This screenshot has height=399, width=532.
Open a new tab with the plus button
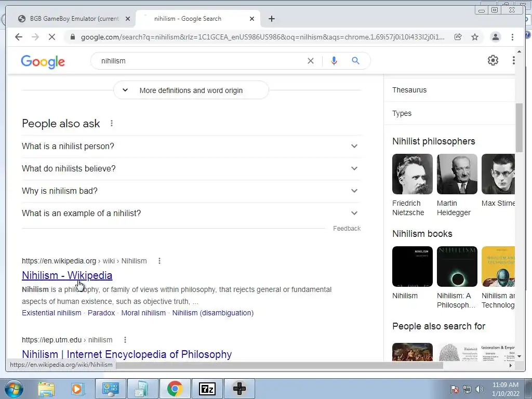pyautogui.click(x=271, y=19)
